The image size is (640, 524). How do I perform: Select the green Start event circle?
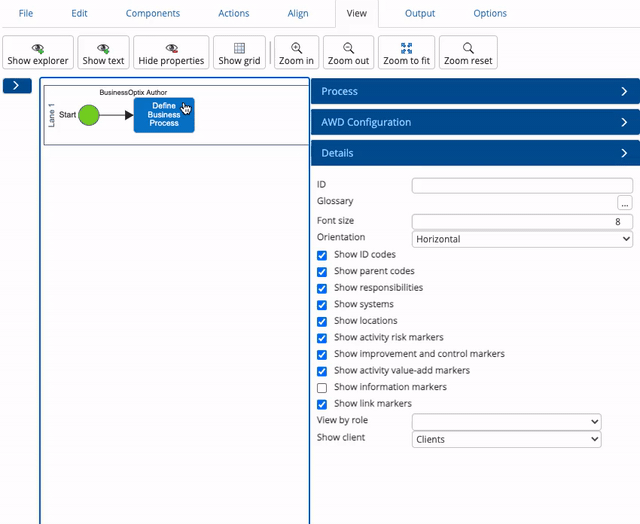[x=89, y=115]
